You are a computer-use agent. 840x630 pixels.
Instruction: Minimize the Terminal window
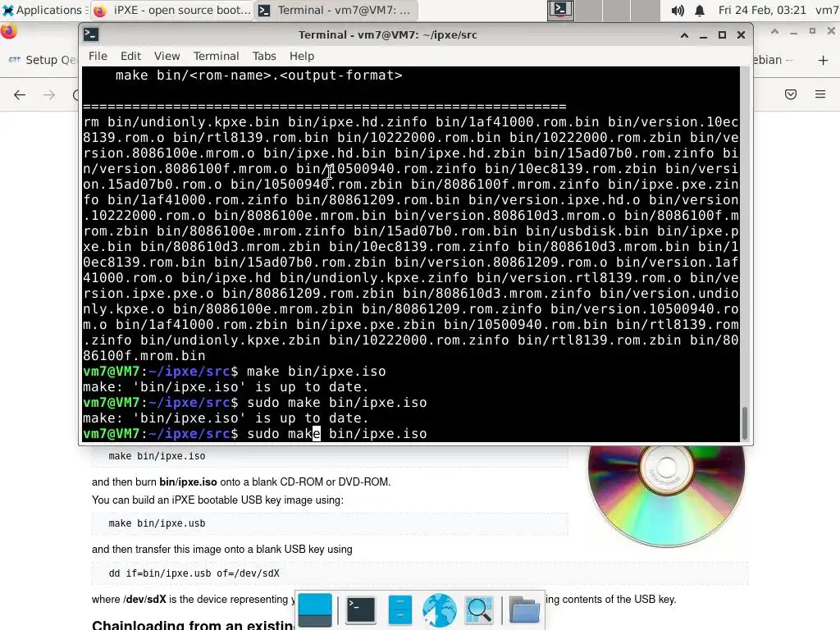point(703,35)
